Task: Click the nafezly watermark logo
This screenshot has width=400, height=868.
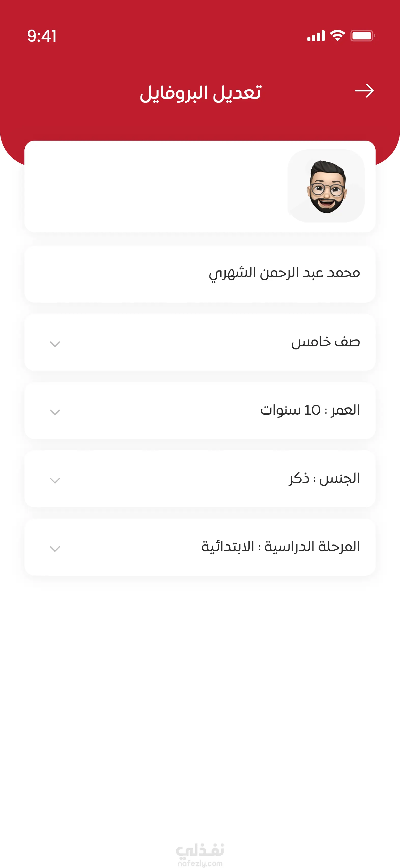Action: pyautogui.click(x=200, y=850)
